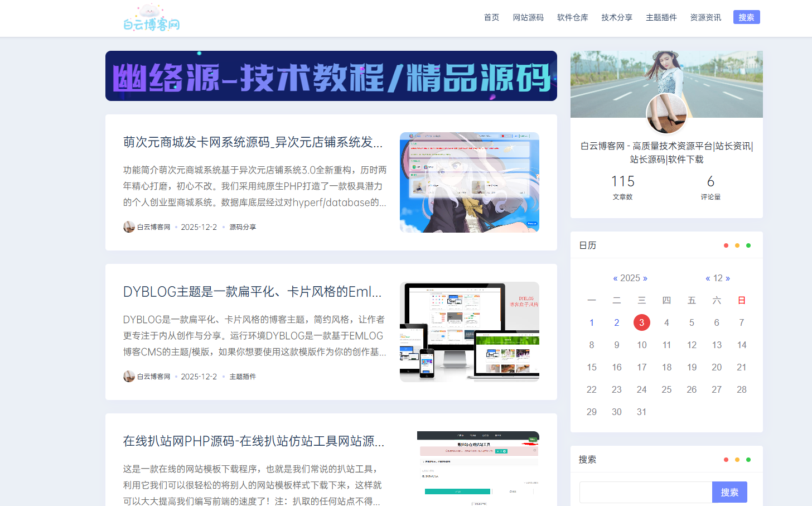The width and height of the screenshot is (812, 506).
Task: Open the 网站源码 navigation item
Action: [528, 17]
